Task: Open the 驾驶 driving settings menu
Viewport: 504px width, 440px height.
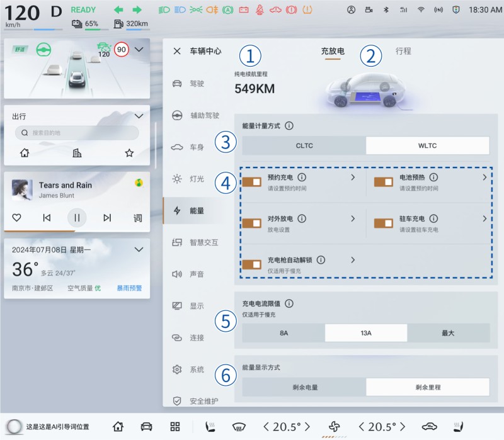Action: pyautogui.click(x=188, y=84)
